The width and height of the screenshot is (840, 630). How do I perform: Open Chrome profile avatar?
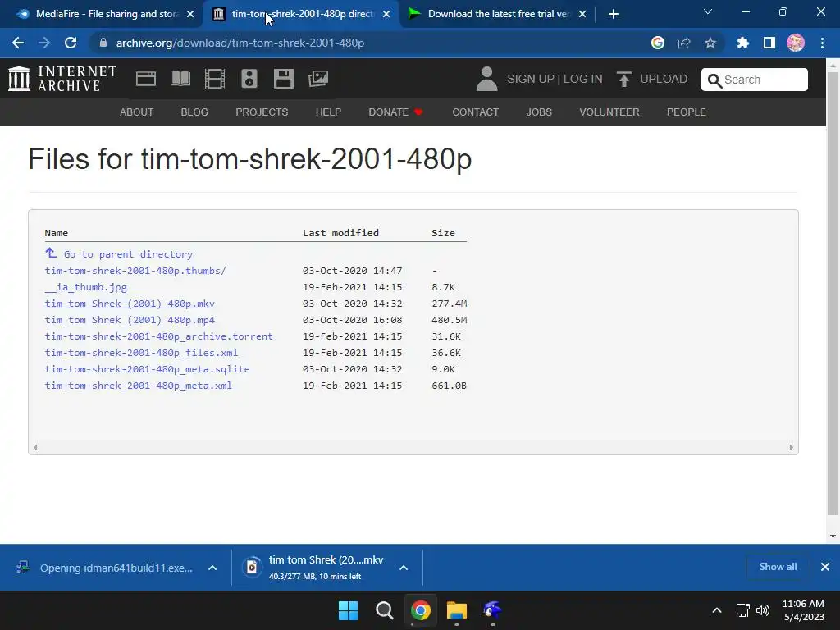(x=796, y=43)
